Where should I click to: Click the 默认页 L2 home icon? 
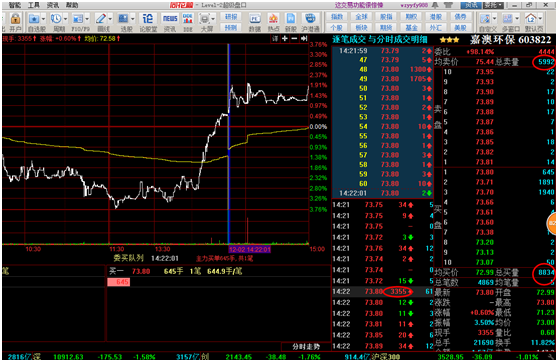(x=531, y=19)
